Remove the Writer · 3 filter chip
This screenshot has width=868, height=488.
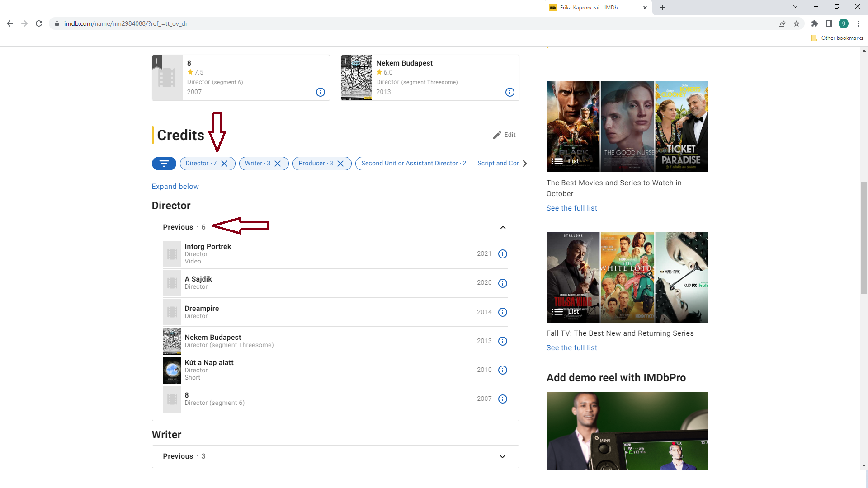278,163
